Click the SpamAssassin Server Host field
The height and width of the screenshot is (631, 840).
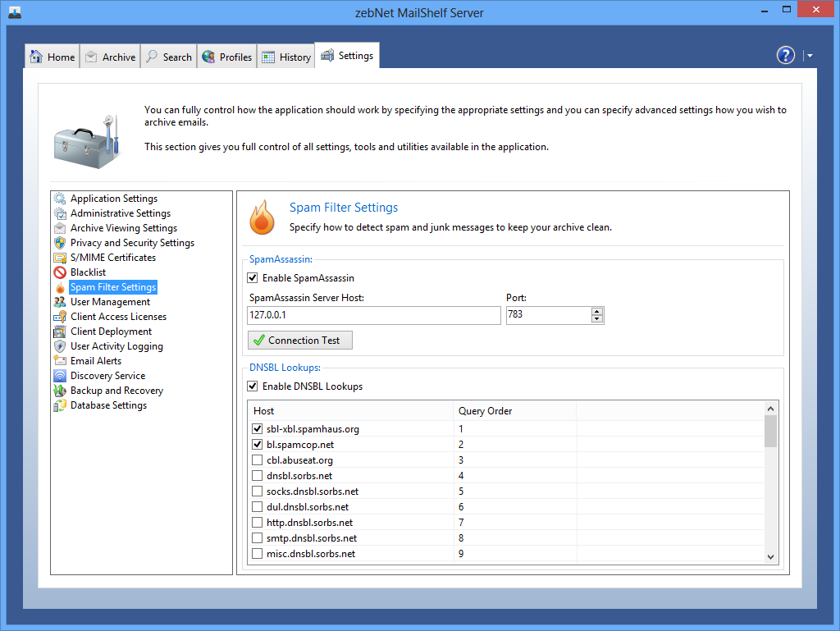(x=373, y=316)
